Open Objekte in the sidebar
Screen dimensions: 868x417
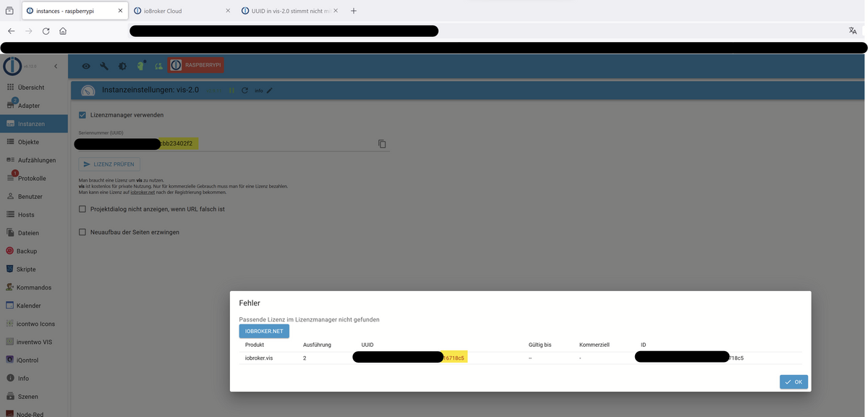pos(29,142)
